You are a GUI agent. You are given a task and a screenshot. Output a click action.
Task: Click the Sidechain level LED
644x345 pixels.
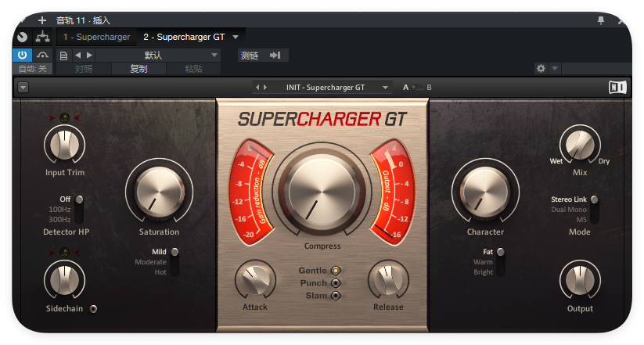point(64,252)
